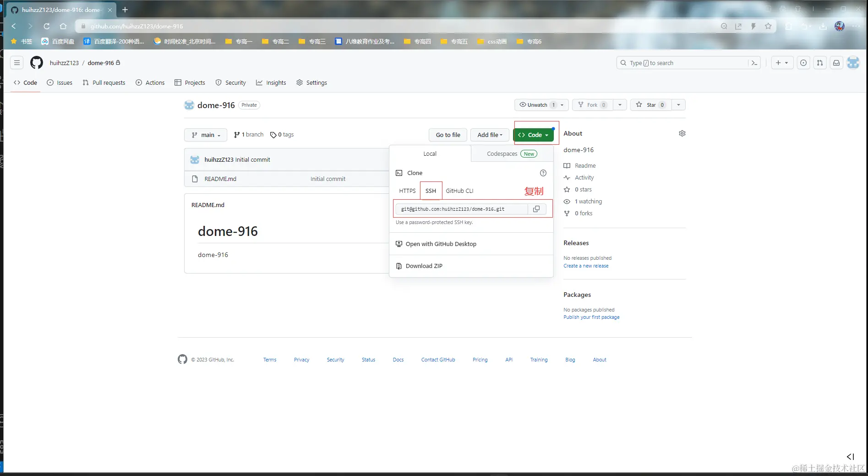The width and height of the screenshot is (868, 476).
Task: Choose GitHub CLI clone method
Action: [459, 191]
